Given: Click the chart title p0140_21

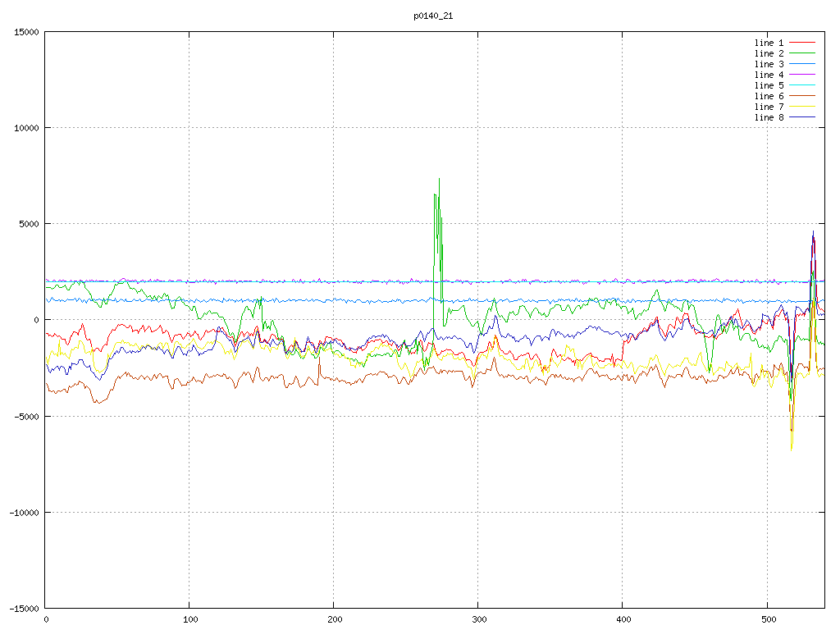Looking at the screenshot, I should pyautogui.click(x=433, y=16).
